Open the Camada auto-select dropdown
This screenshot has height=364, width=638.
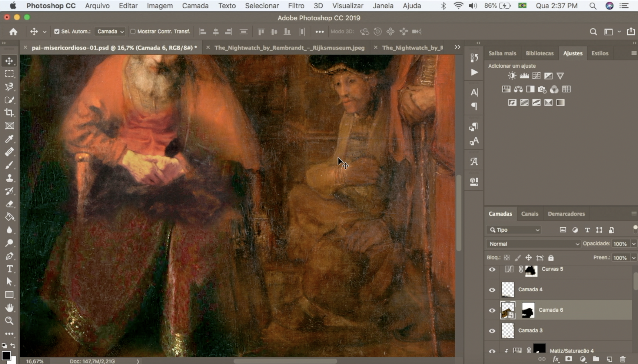[x=110, y=31]
